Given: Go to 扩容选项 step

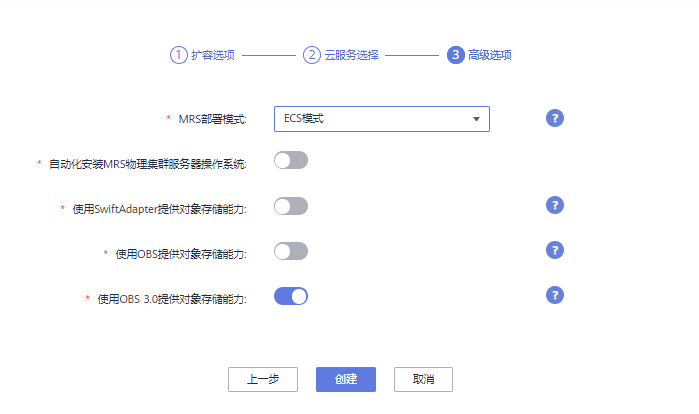Looking at the screenshot, I should coord(213,55).
